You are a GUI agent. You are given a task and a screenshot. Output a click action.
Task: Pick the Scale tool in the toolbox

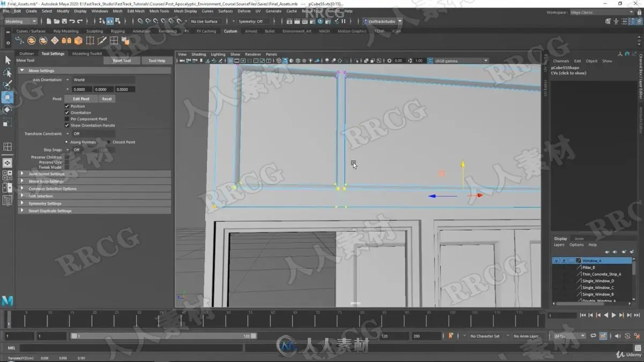[8, 122]
